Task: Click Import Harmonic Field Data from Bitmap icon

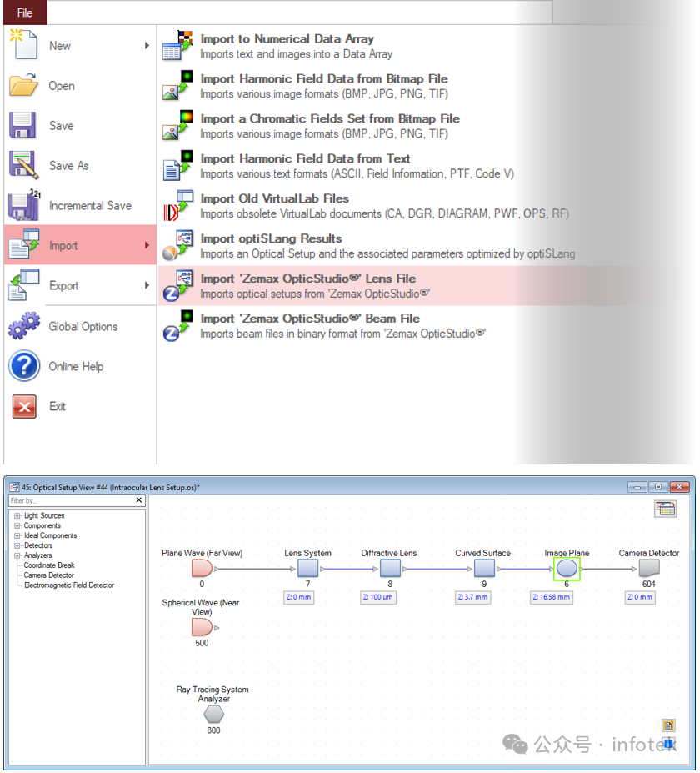Action: 177,85
